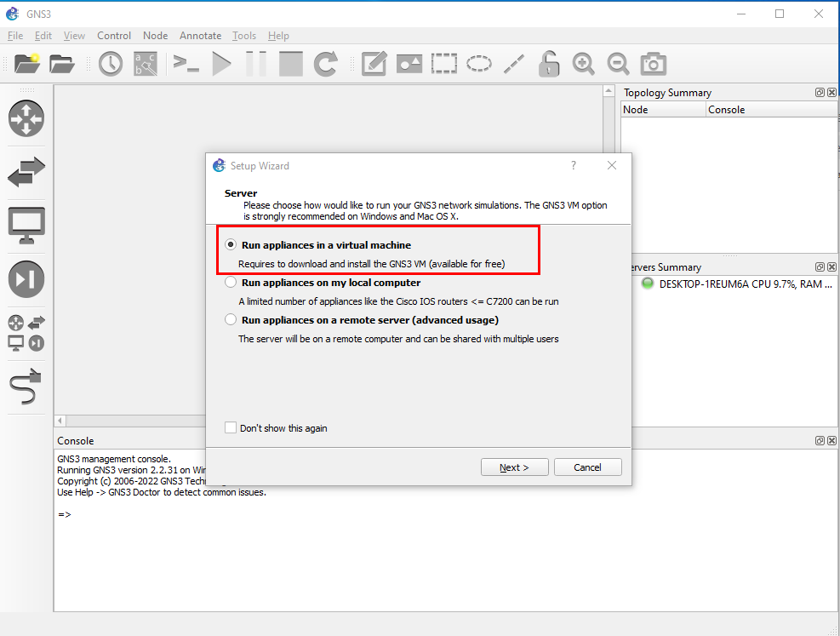Sort by the Node column header
840x636 pixels.
pyautogui.click(x=663, y=109)
